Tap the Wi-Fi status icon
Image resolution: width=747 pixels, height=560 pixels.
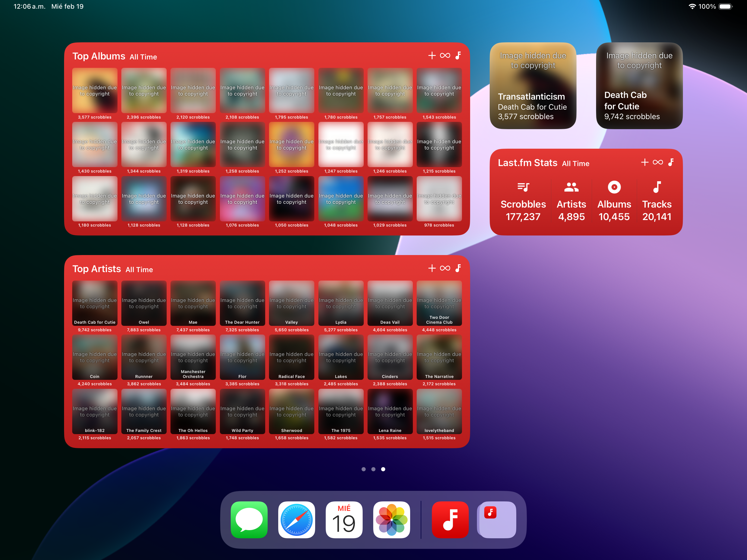point(692,7)
